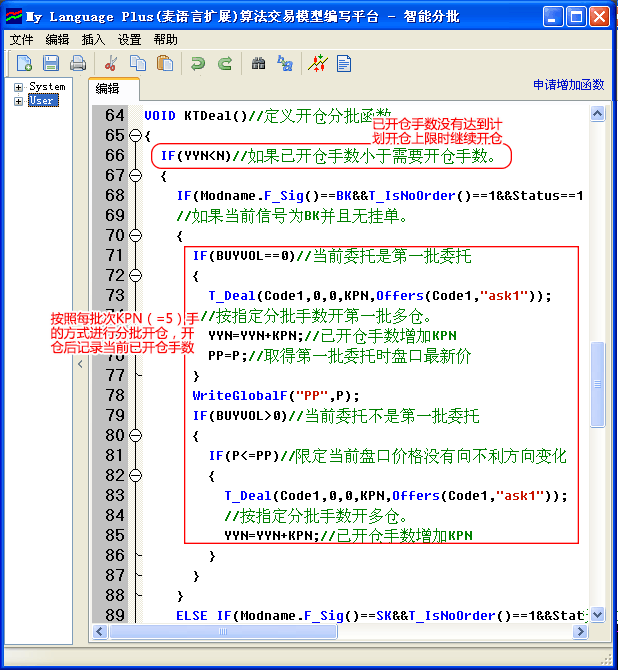Undo the last edit
Screen dimensions: 618x670
[198, 64]
